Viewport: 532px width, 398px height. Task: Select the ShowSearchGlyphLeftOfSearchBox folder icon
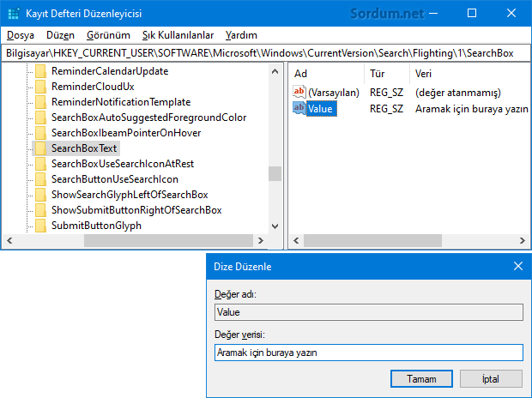click(40, 195)
